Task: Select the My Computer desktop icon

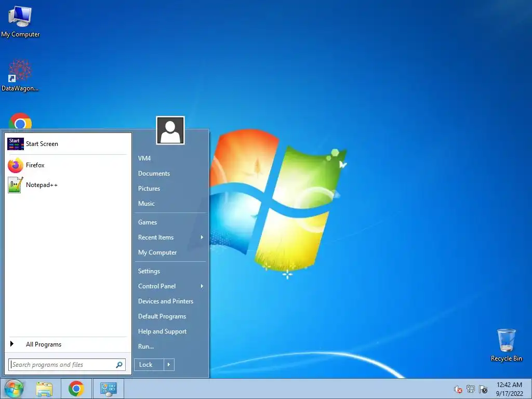Action: click(x=20, y=21)
